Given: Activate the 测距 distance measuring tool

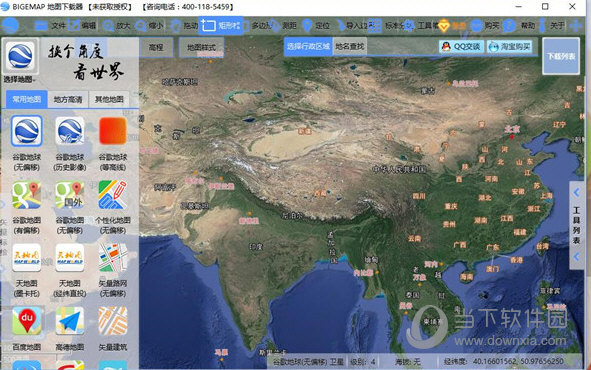Looking at the screenshot, I should click(283, 26).
